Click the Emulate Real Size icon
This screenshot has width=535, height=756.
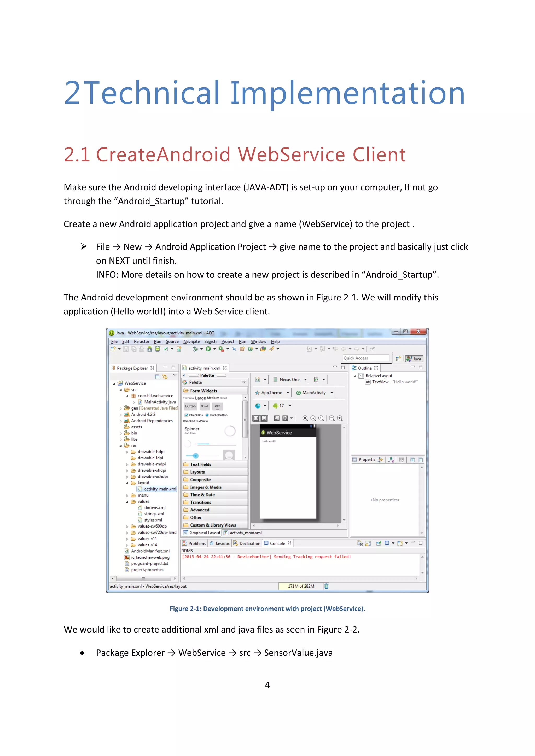[x=305, y=418]
